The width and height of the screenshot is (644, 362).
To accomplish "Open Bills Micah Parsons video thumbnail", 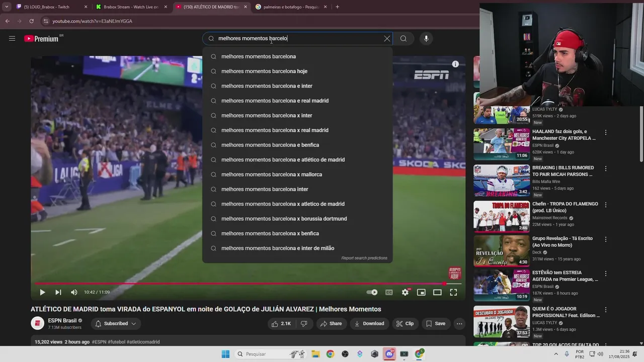I will (502, 180).
